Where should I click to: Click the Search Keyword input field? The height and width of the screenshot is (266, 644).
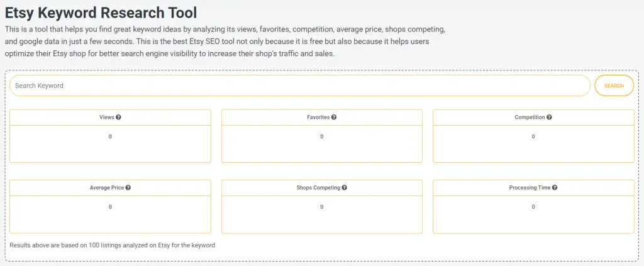(300, 86)
